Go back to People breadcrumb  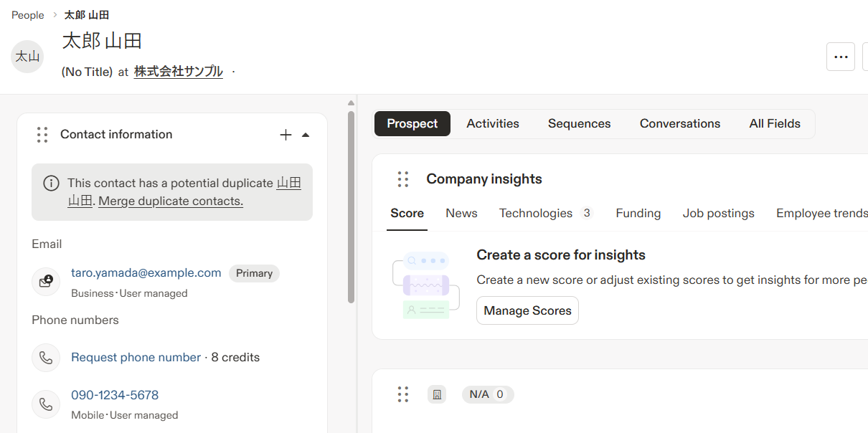coord(28,15)
